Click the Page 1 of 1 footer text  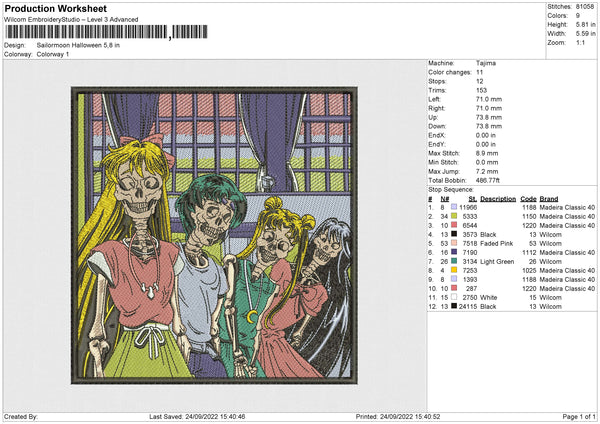[579, 416]
